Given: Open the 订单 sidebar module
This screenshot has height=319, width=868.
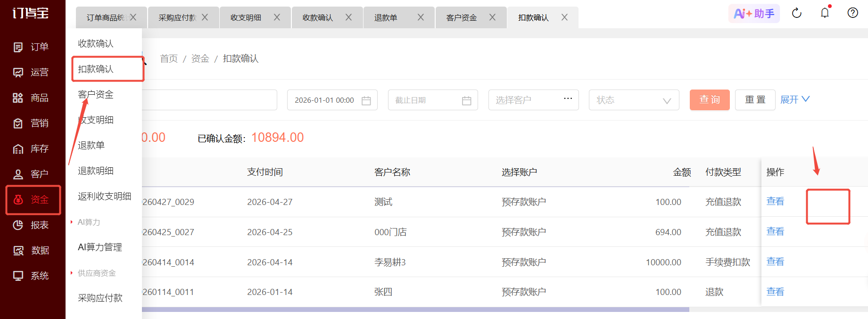Looking at the screenshot, I should 31,47.
